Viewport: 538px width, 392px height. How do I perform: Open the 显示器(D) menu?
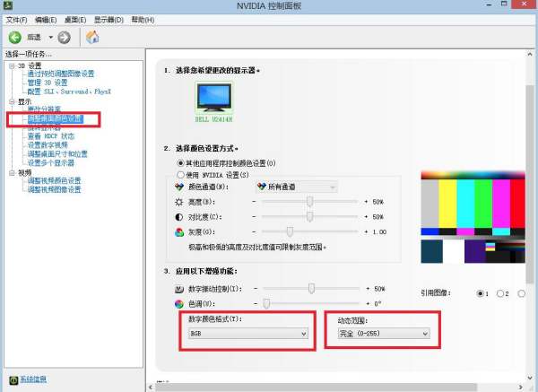click(108, 20)
